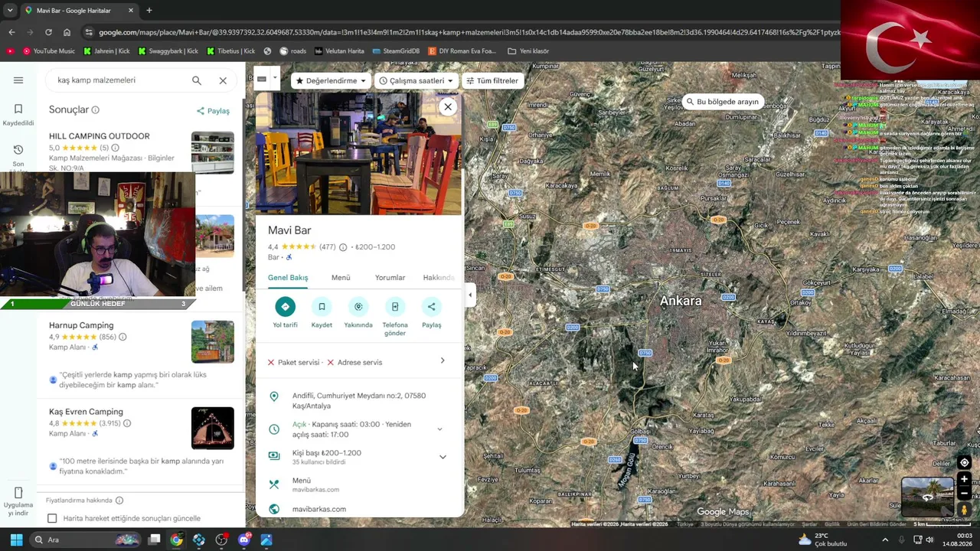Screen dimensions: 980x551
Task: Click Telefona gönder icon
Action: (x=395, y=317)
